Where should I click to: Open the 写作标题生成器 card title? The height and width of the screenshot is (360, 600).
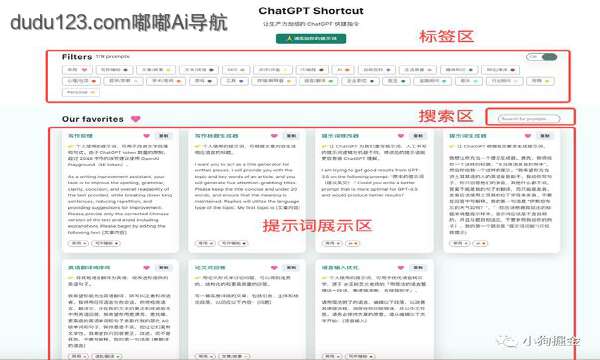click(x=217, y=136)
